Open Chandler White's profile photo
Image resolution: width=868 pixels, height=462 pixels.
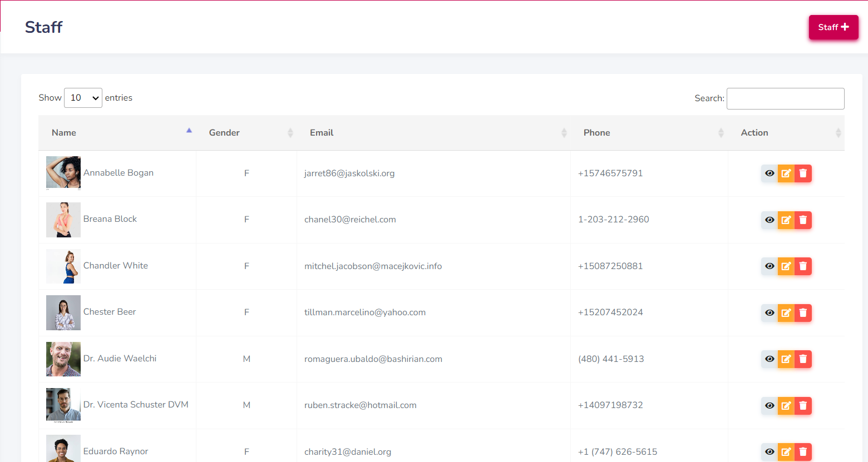point(63,266)
